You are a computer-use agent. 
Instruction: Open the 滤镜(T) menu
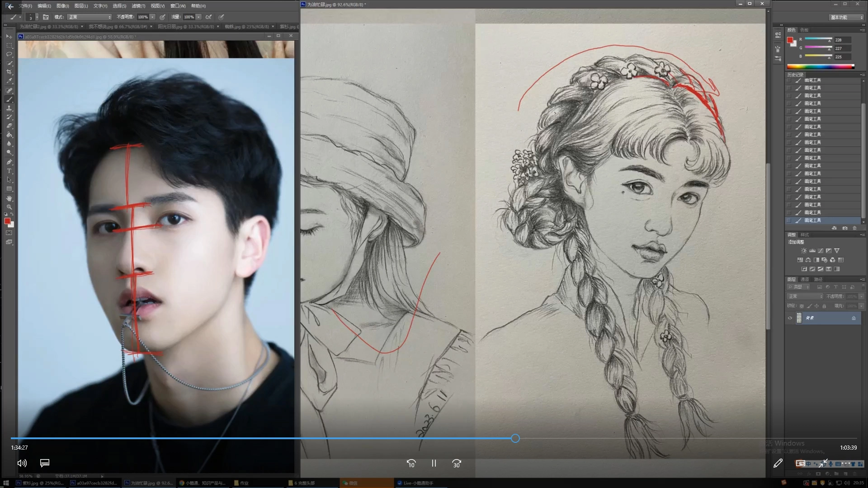coord(138,6)
